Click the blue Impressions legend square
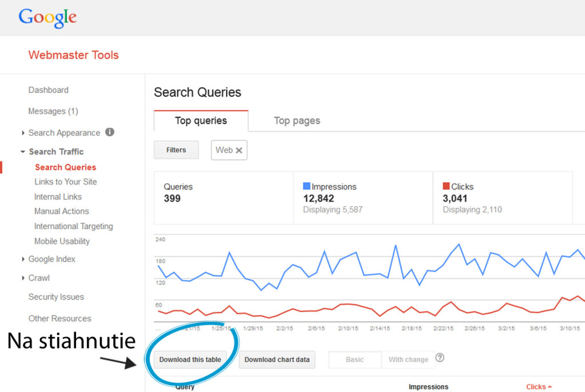The width and height of the screenshot is (585, 392). tap(307, 185)
